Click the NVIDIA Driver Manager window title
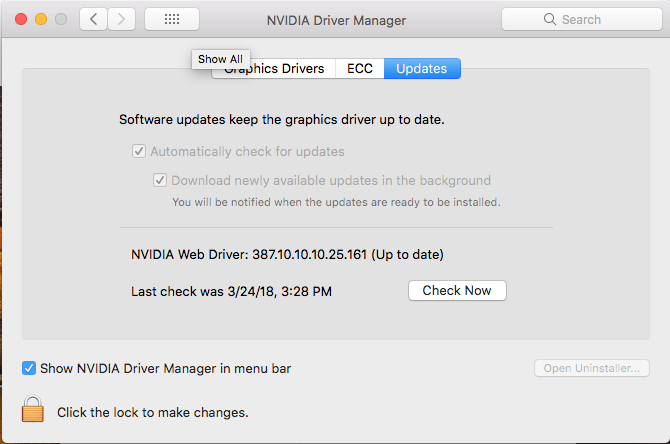This screenshot has height=444, width=670. (336, 20)
